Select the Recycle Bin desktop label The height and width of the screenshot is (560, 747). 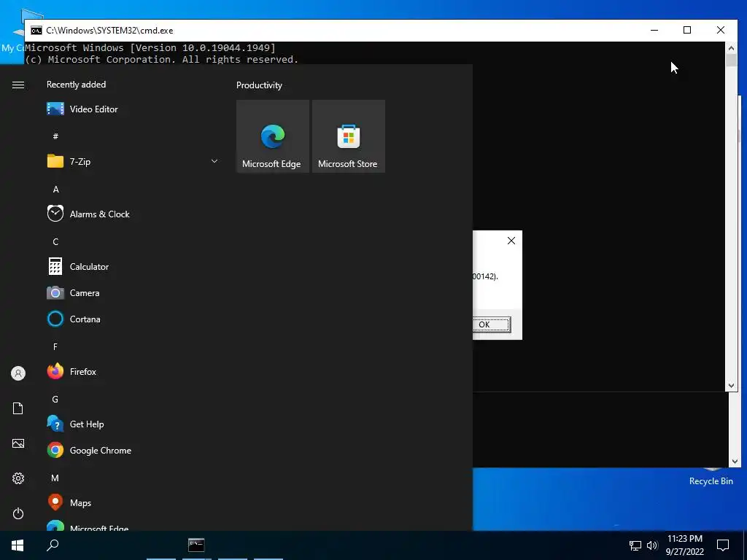(711, 481)
